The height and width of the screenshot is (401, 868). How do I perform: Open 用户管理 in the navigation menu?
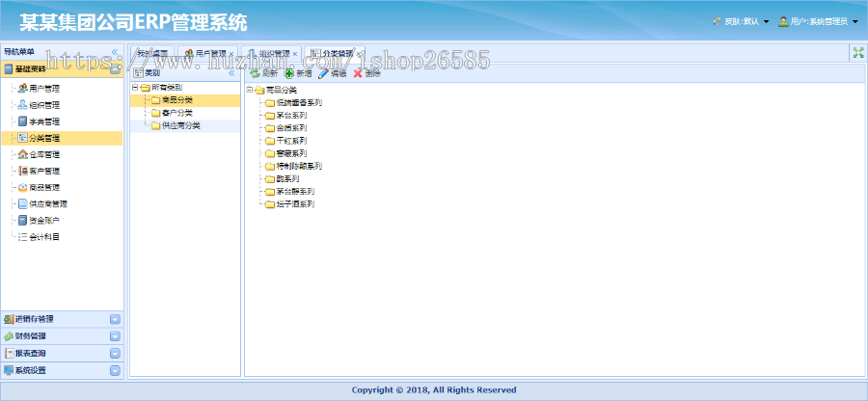point(43,89)
